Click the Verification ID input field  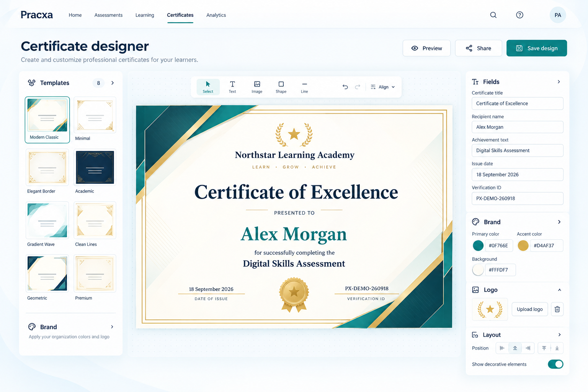[x=518, y=198]
